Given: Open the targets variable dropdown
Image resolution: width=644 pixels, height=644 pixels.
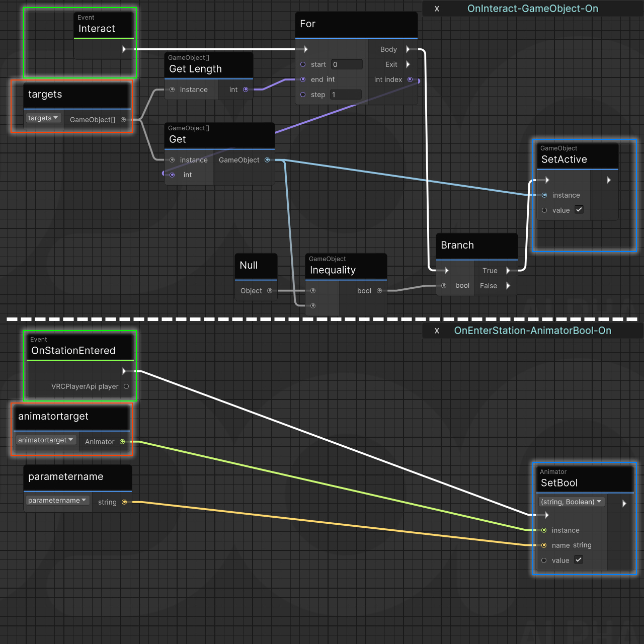Looking at the screenshot, I should [x=43, y=118].
